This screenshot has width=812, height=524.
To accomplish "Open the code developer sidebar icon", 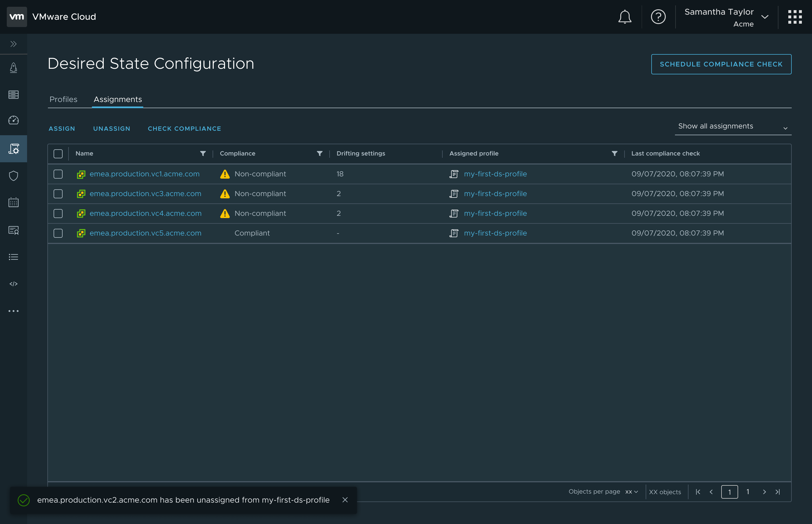I will [14, 284].
